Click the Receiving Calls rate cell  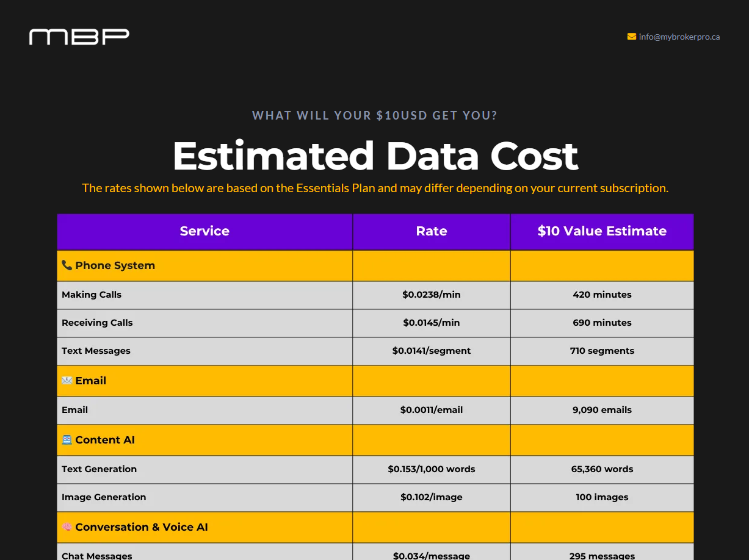[x=432, y=323]
